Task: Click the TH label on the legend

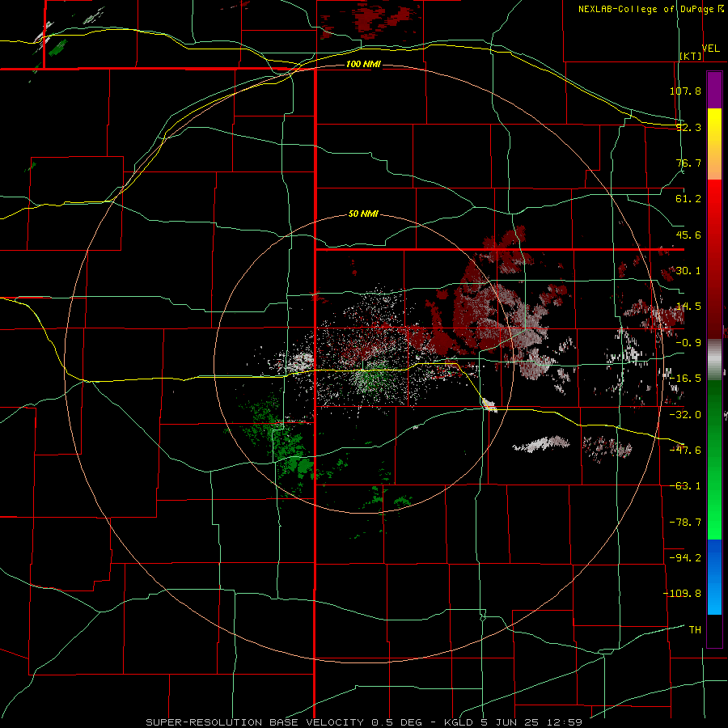Action: click(x=695, y=630)
